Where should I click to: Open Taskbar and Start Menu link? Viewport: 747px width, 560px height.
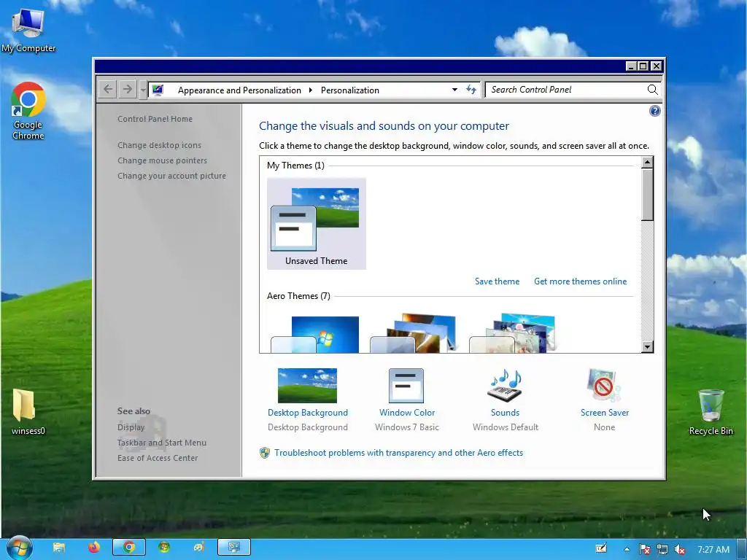161,443
